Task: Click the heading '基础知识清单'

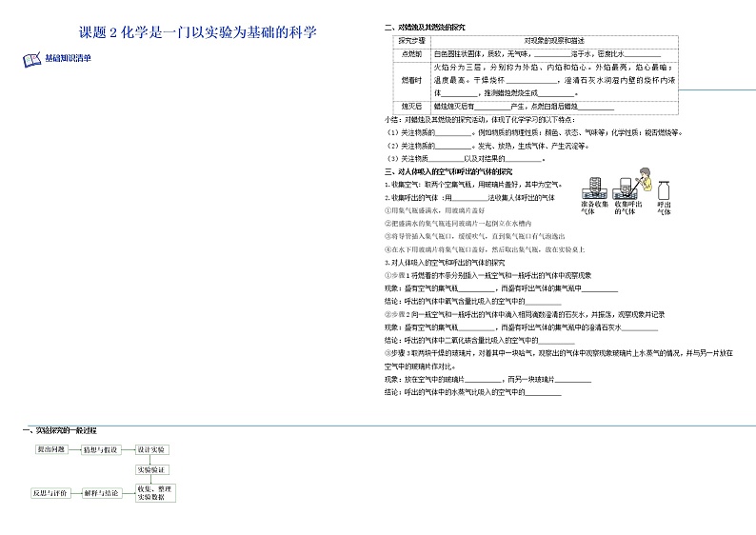Action: pyautogui.click(x=68, y=58)
